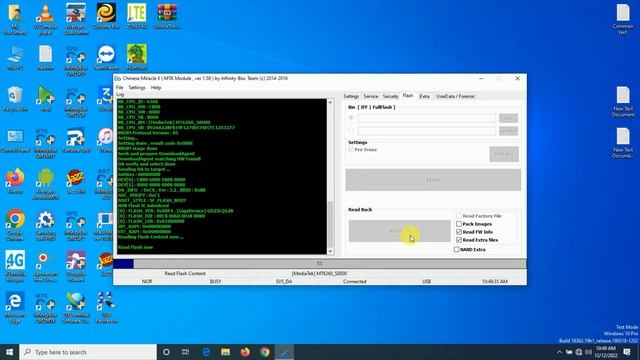The width and height of the screenshot is (640, 360).
Task: Click the Type here to search box
Action: tap(88, 352)
